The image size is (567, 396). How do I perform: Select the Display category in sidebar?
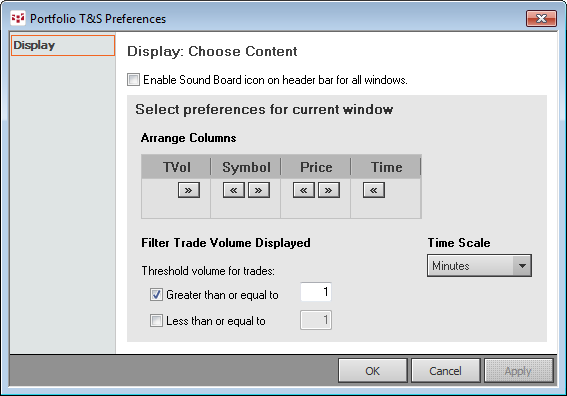(63, 46)
